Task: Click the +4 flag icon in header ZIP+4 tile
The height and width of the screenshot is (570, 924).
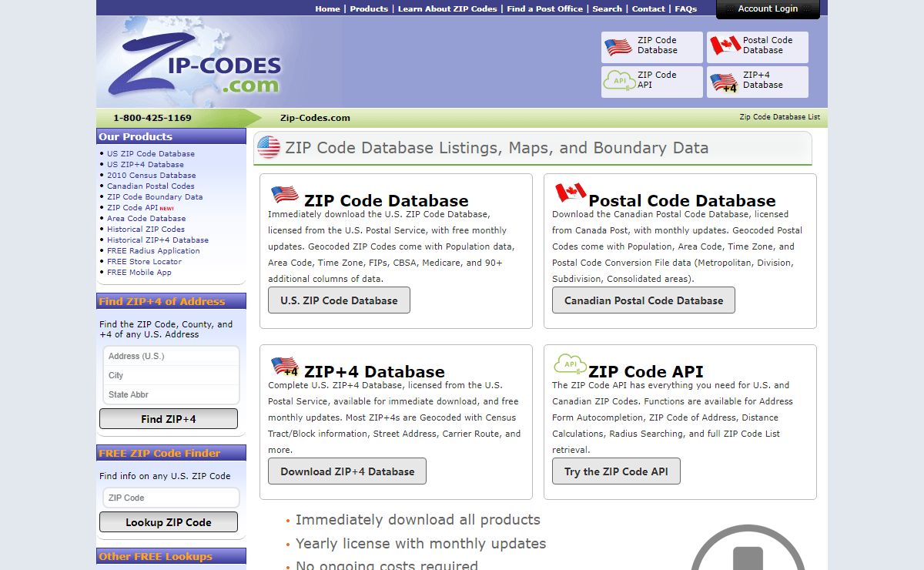Action: [x=724, y=82]
